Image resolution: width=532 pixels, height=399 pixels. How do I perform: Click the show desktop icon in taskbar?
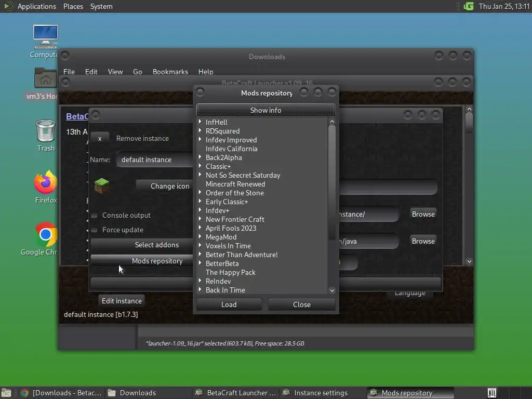tap(6, 393)
